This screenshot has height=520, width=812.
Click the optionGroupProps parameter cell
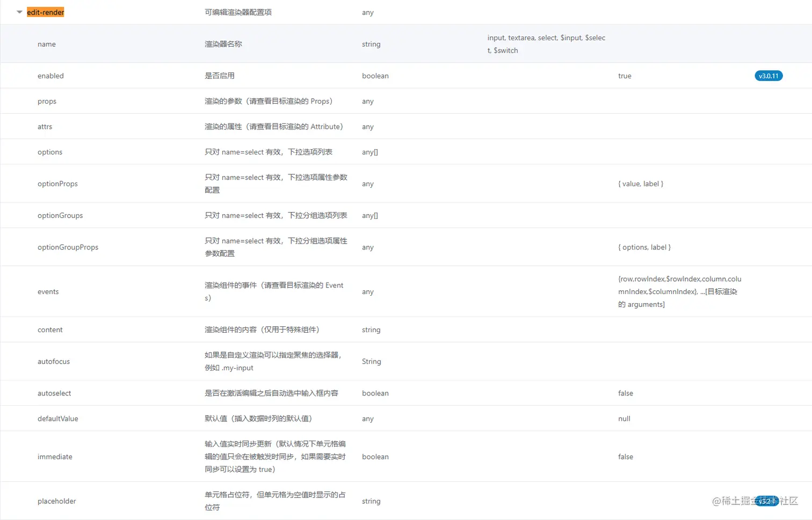tap(68, 247)
